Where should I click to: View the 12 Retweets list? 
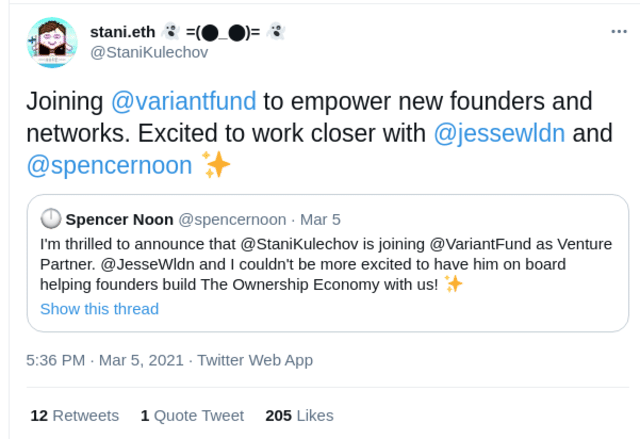click(75, 415)
